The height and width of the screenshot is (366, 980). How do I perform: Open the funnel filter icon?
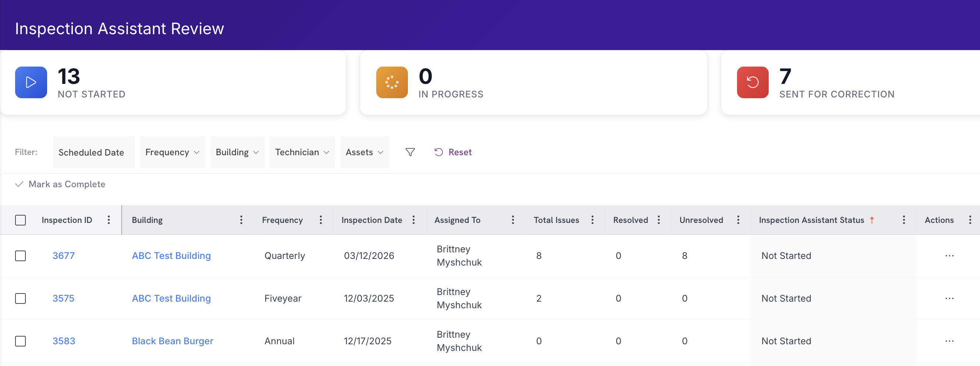pyautogui.click(x=410, y=152)
